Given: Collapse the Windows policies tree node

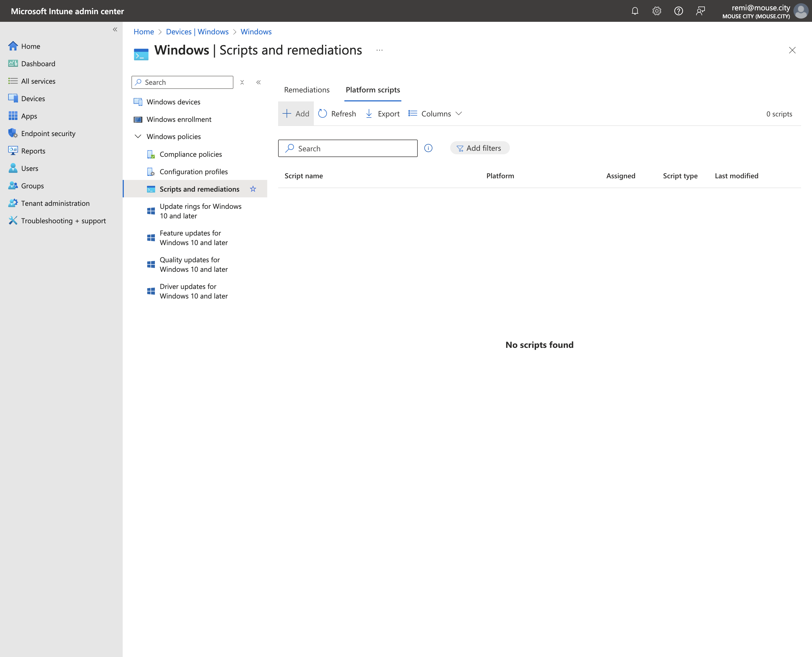Looking at the screenshot, I should 138,136.
